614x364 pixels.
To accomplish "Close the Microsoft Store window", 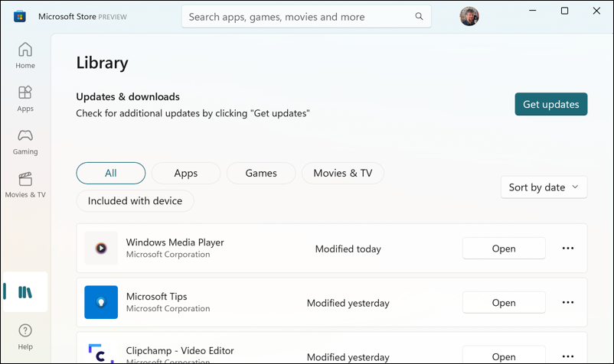I will click(x=596, y=11).
